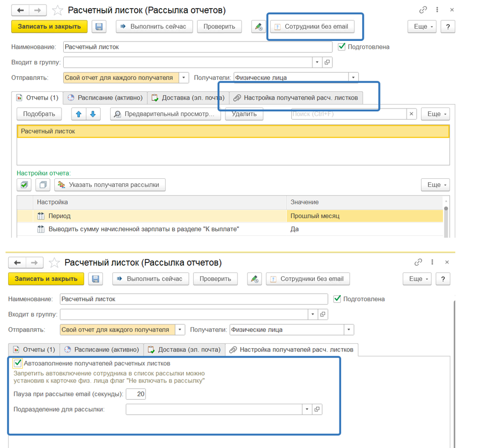Open the group selection icon next to 'Входит в группу' in the top form

coord(327,62)
